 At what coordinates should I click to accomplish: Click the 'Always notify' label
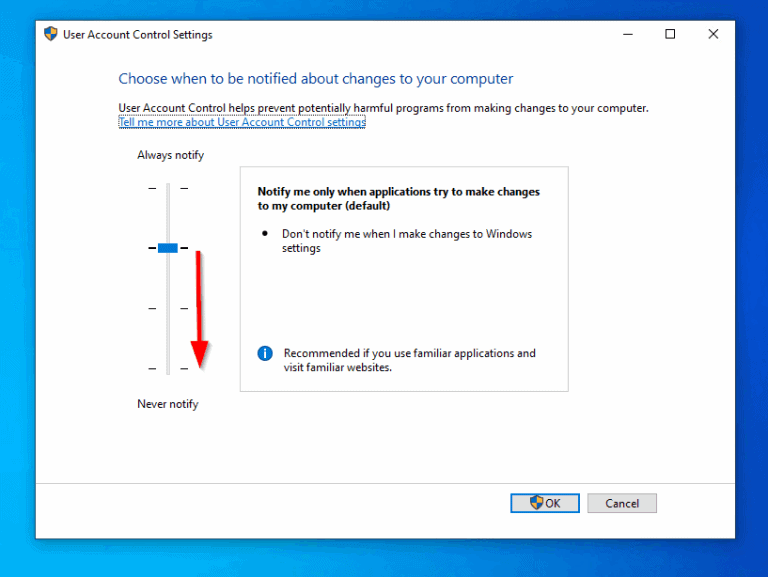pyautogui.click(x=170, y=155)
